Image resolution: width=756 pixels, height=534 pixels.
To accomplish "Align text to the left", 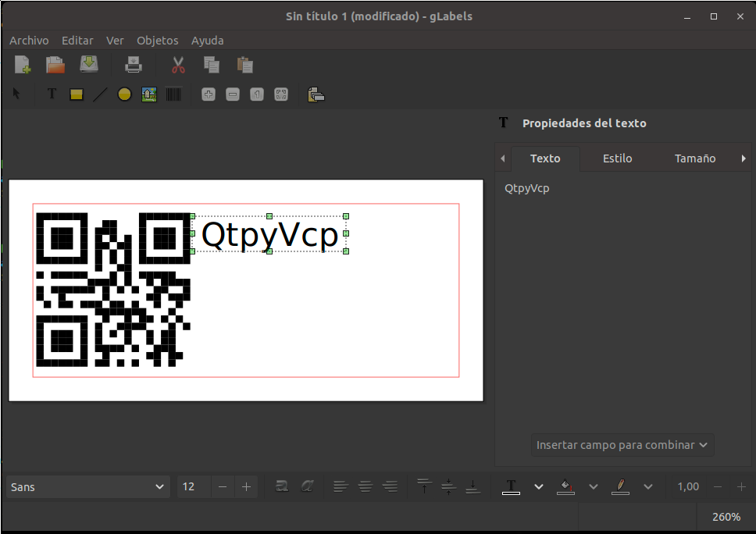I will pyautogui.click(x=341, y=487).
